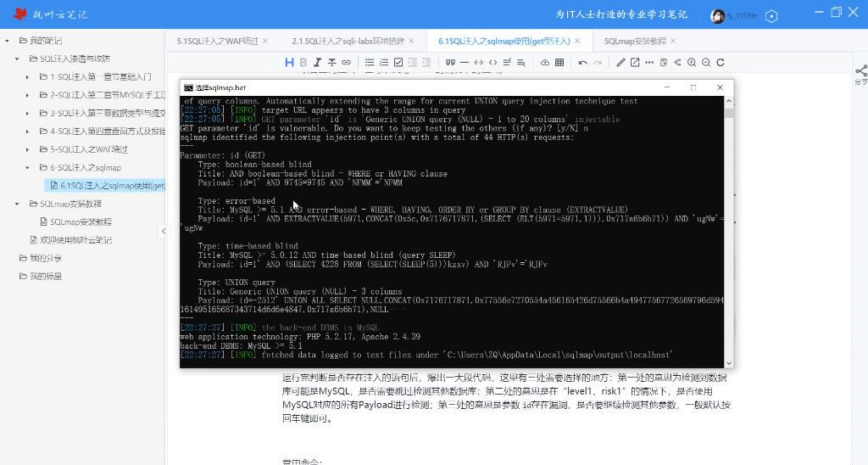The height and width of the screenshot is (465, 868).
Task: Click the 分享 share icon at right edge
Action: [x=861, y=75]
